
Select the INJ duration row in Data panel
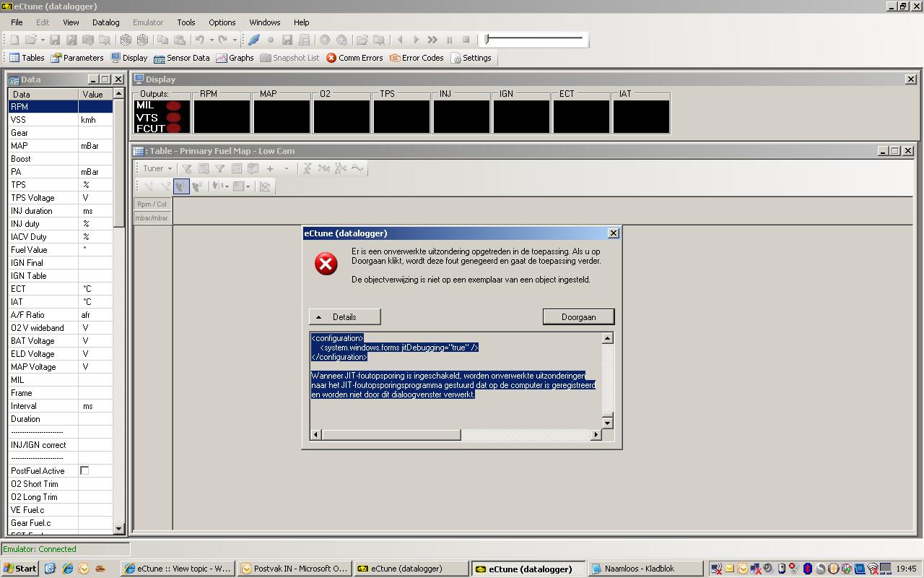[61, 211]
